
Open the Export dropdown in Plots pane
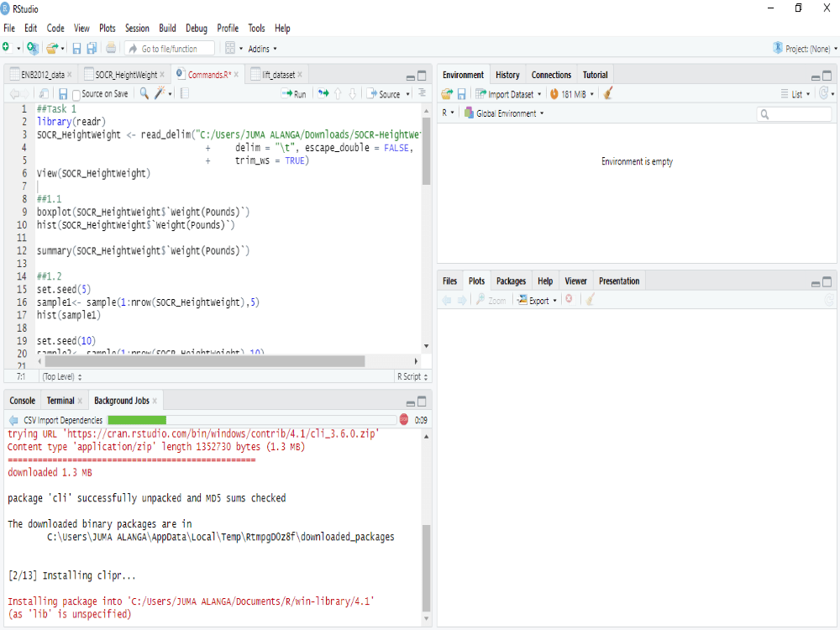click(x=538, y=301)
